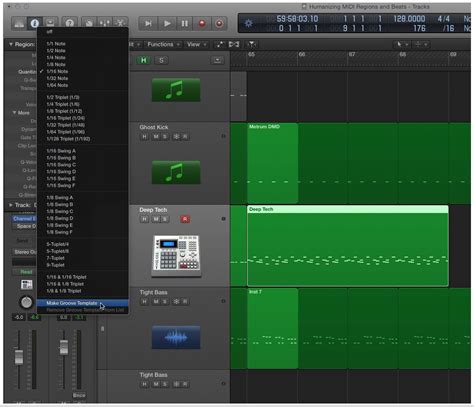Select 1/16 Note quantize value
The image size is (474, 407).
point(83,71)
